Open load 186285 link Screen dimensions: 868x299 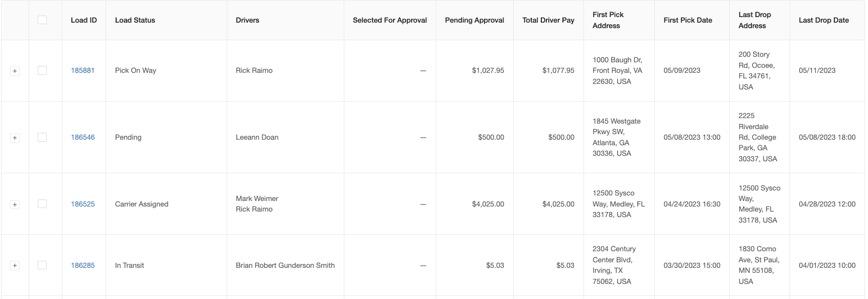[82, 265]
